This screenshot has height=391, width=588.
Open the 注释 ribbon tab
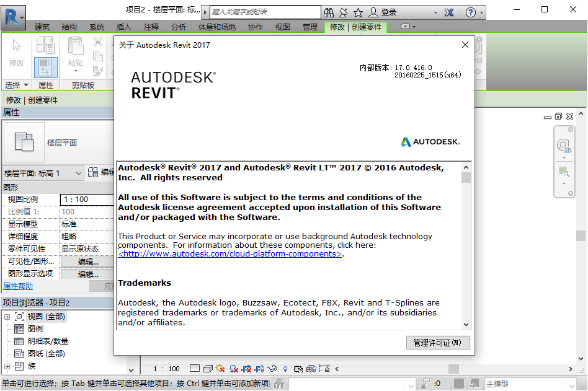(151, 27)
